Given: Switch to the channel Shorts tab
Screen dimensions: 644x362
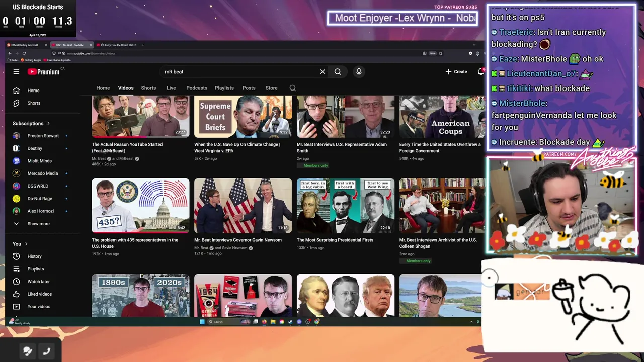Looking at the screenshot, I should pos(148,88).
